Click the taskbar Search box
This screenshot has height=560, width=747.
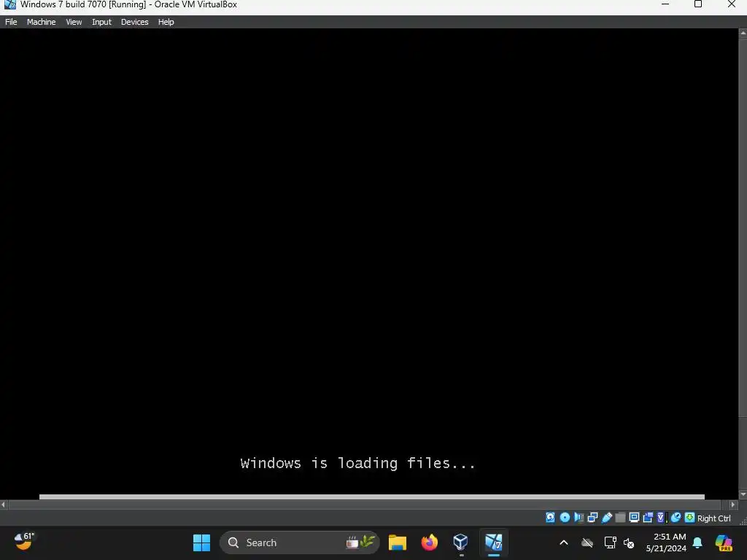point(299,542)
